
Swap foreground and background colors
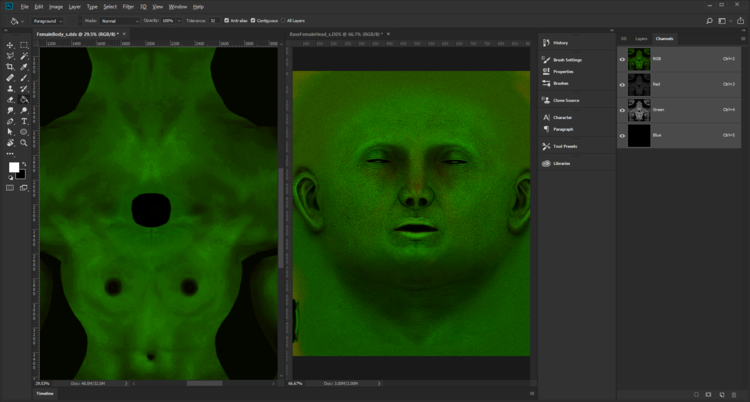pyautogui.click(x=24, y=164)
